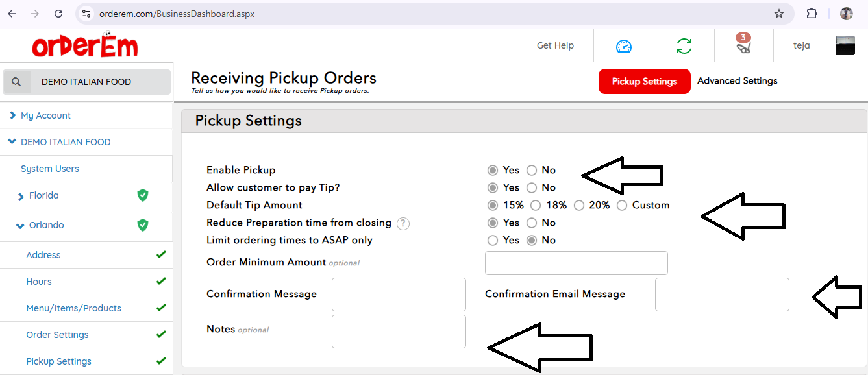Open the notifications icon with badge 3
This screenshot has width=868, height=375.
coord(743,45)
